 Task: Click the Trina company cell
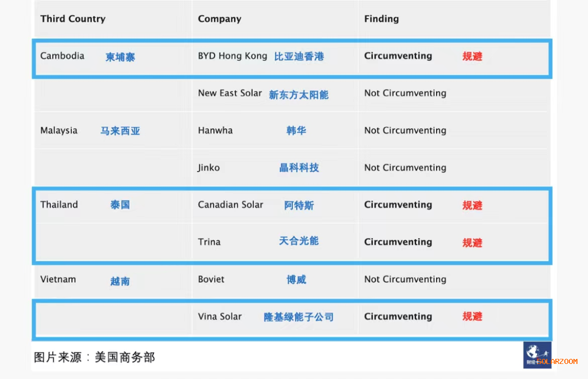click(209, 242)
